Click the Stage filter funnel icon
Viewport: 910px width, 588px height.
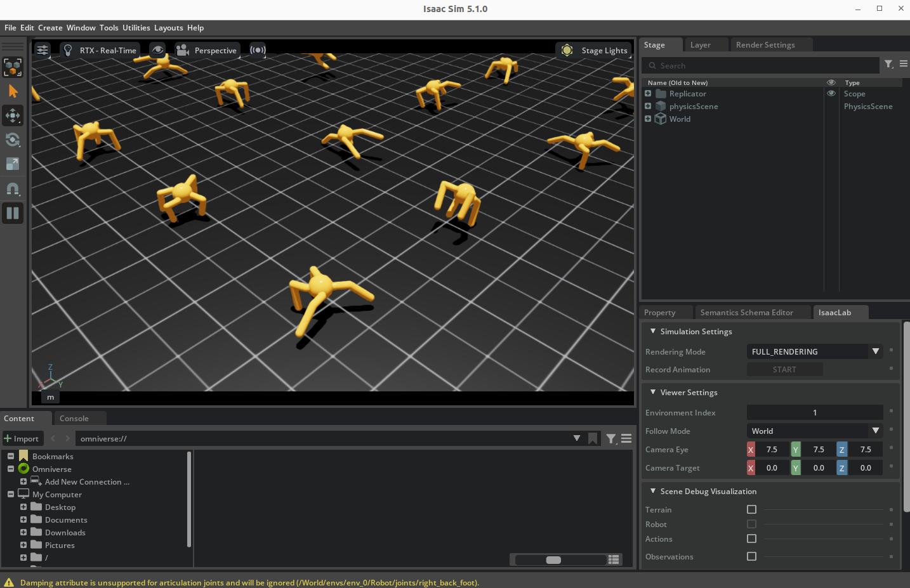click(889, 64)
